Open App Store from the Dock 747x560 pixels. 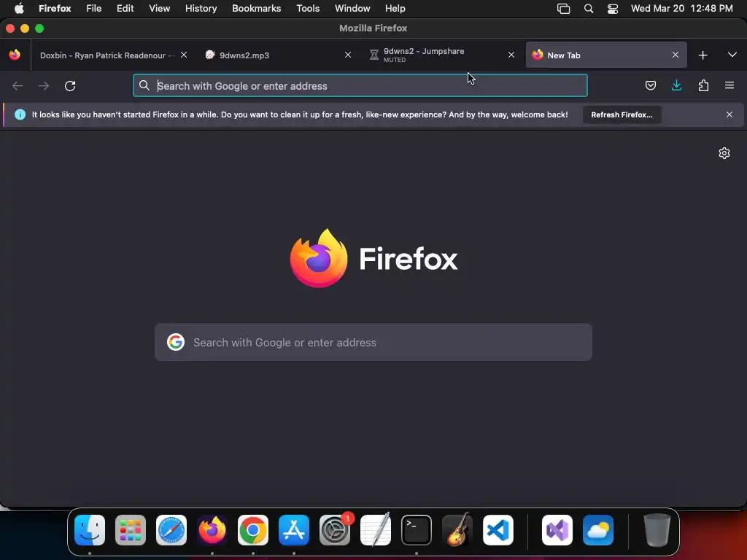(x=294, y=529)
